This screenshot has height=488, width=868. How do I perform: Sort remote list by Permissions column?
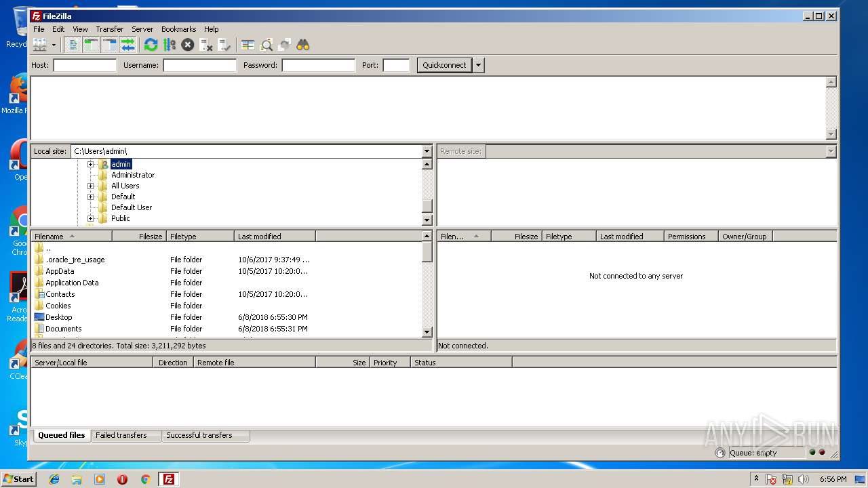point(691,237)
